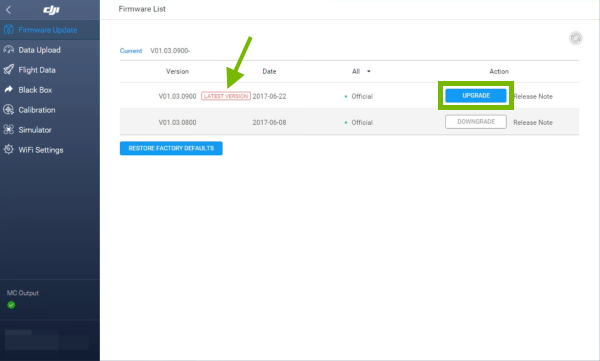Open the All filter dropdown
600x361 pixels.
tap(361, 71)
